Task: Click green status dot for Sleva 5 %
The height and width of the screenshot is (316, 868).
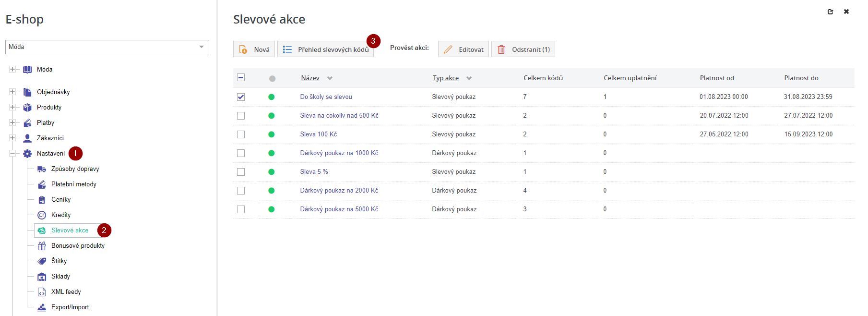Action: click(x=272, y=172)
